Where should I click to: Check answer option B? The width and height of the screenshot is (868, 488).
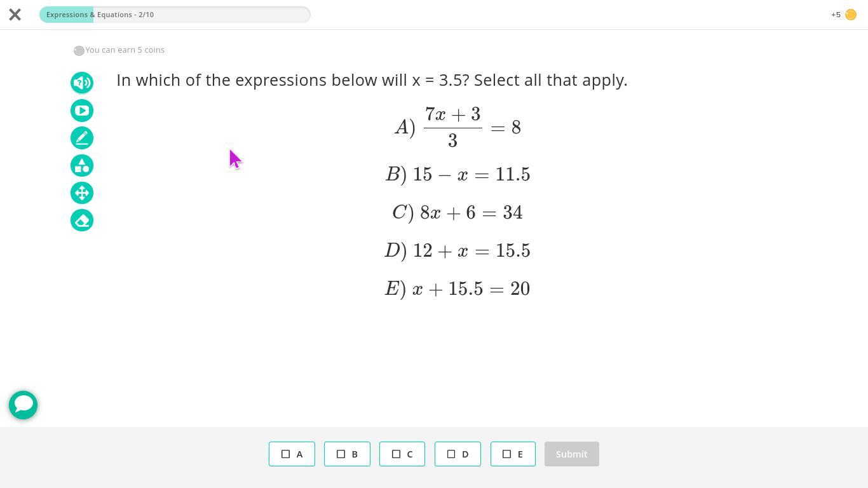click(347, 454)
